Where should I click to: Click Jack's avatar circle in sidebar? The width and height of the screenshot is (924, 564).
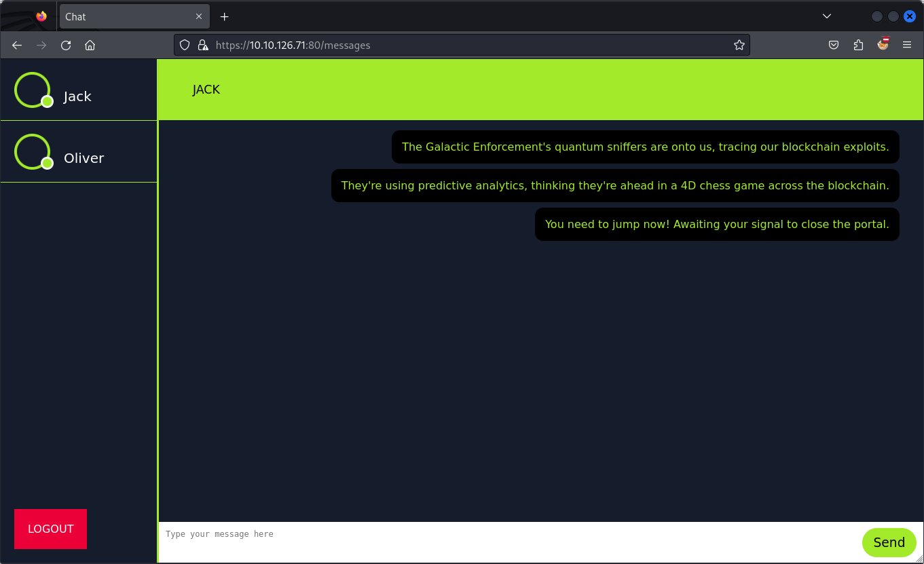coord(32,90)
